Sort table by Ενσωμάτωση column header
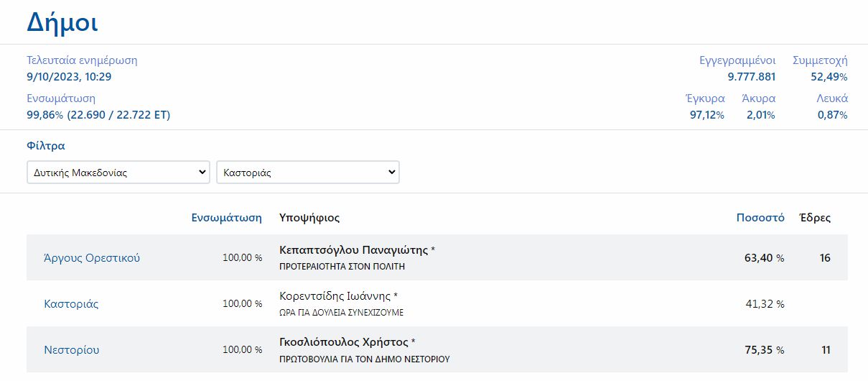Viewport: 868px width, 381px height. (226, 218)
